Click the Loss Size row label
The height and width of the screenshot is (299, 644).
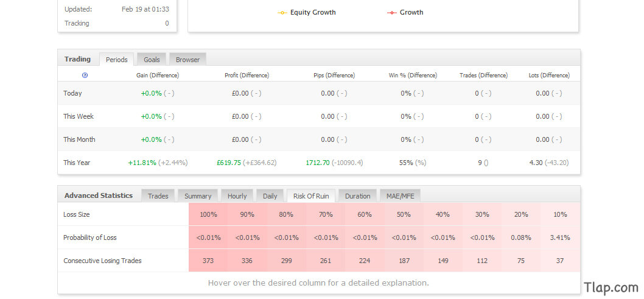[x=77, y=214]
